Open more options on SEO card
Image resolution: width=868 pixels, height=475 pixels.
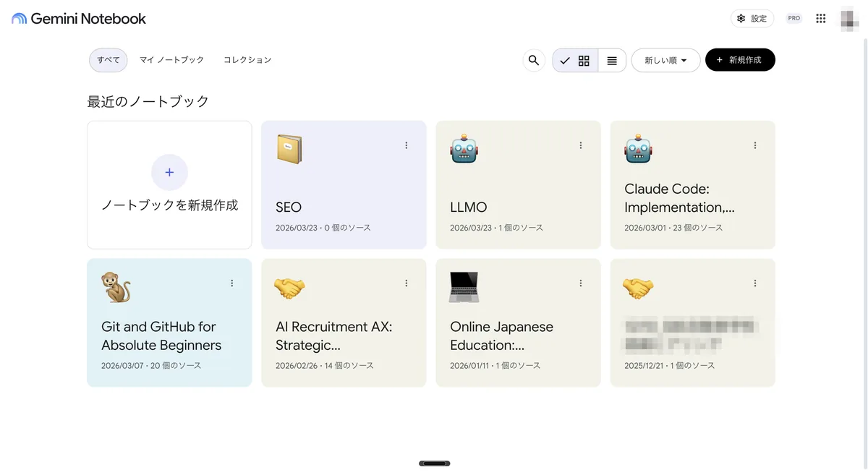[x=407, y=145]
